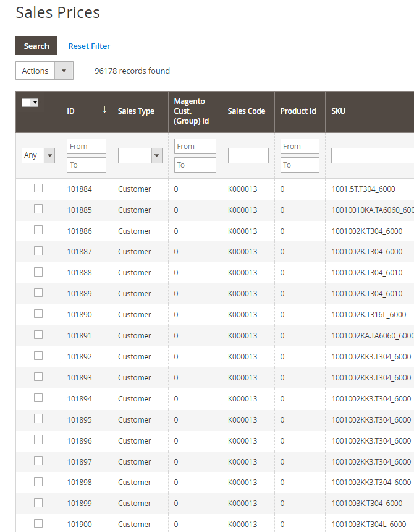Focus the SKU filter field
This screenshot has height=532, width=414.
pos(373,155)
